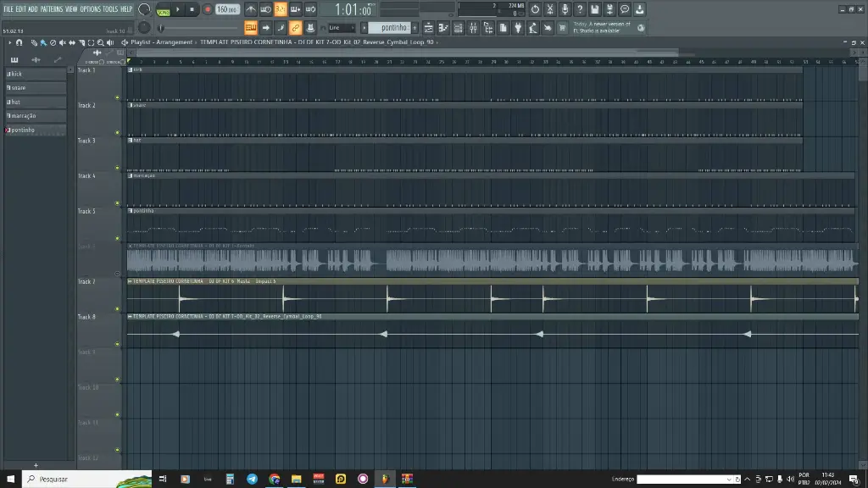
Task: Open the TOOLS menu
Action: tap(110, 9)
